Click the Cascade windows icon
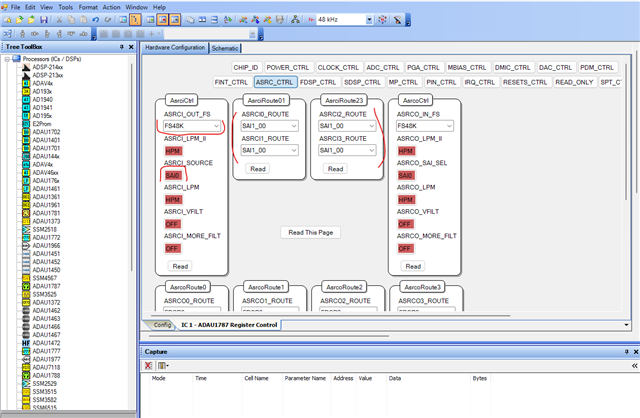The height and width of the screenshot is (418, 640). [x=190, y=20]
